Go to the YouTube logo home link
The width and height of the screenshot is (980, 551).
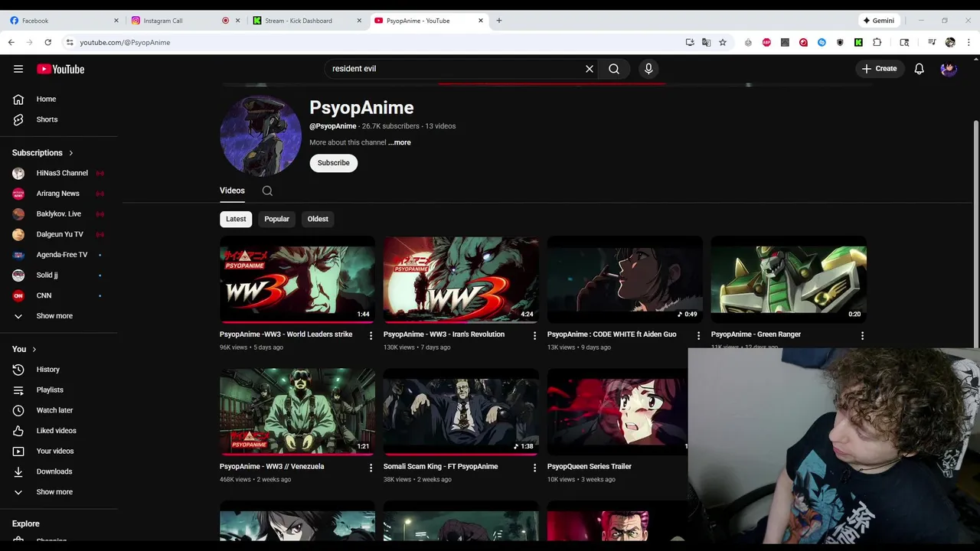pyautogui.click(x=60, y=69)
